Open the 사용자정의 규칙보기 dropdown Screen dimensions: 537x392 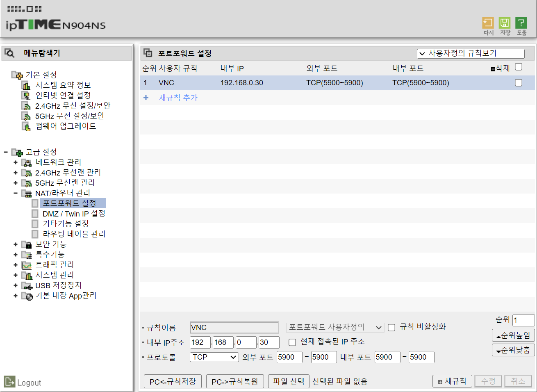(471, 53)
